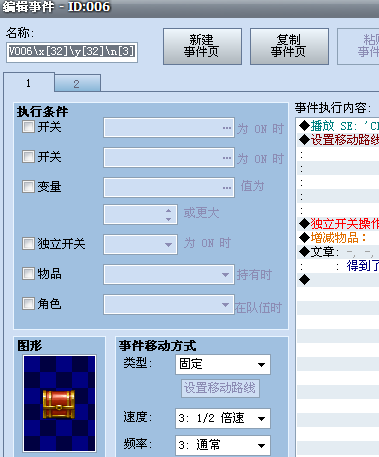Select the 文章 command line
The image size is (379, 457).
338,252
